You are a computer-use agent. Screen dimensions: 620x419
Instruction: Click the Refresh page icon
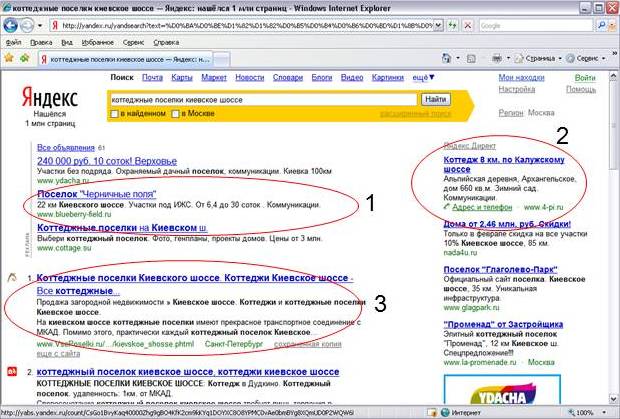pyautogui.click(x=452, y=26)
